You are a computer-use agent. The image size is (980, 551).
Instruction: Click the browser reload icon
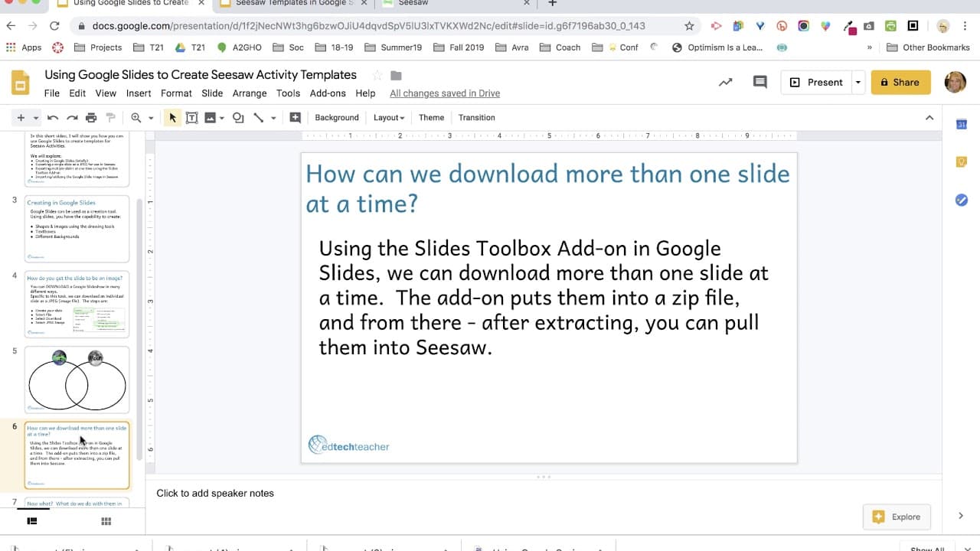coord(54,26)
